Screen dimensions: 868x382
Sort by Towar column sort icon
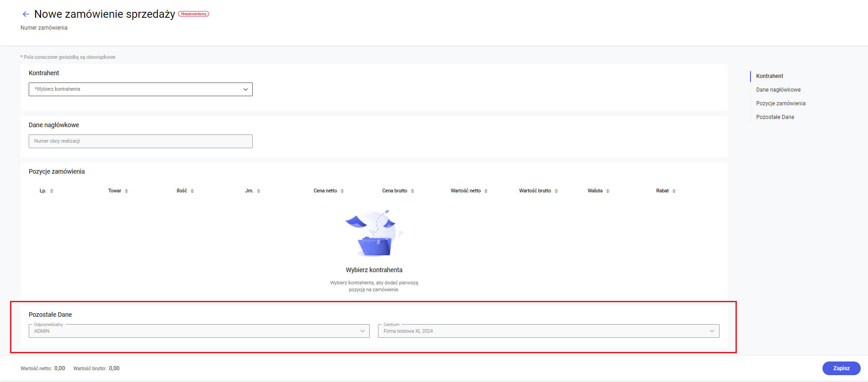126,191
